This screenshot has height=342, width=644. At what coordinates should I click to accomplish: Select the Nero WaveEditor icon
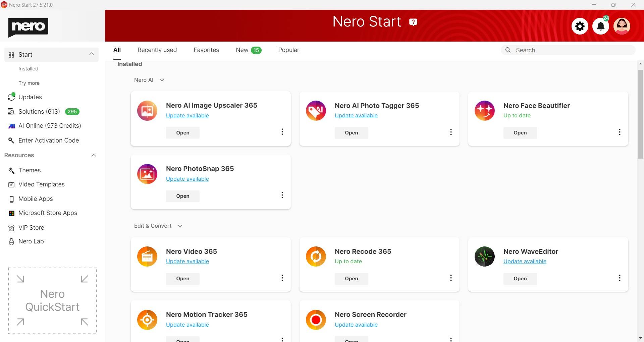point(484,256)
